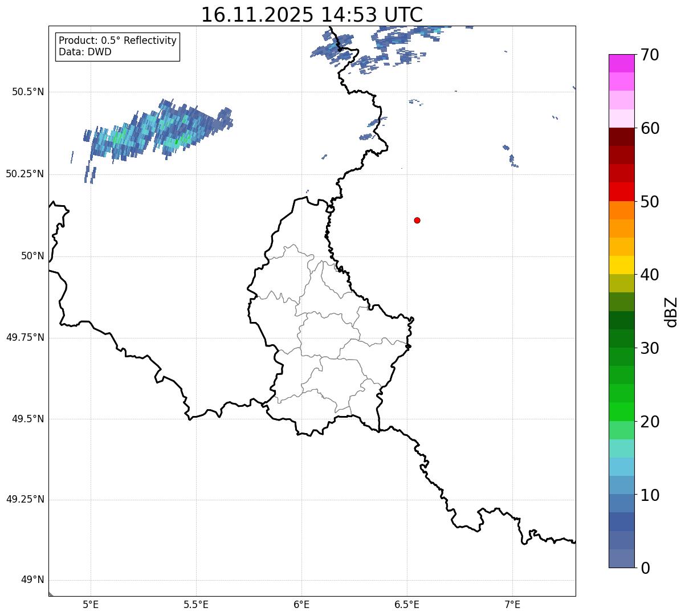The width and height of the screenshot is (685, 616).
Task: Click the colorbar tick label 30
Action: point(650,348)
